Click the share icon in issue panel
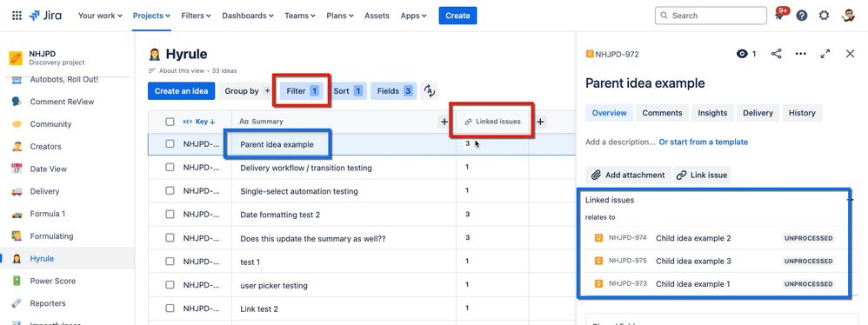The image size is (868, 325). pyautogui.click(x=776, y=54)
